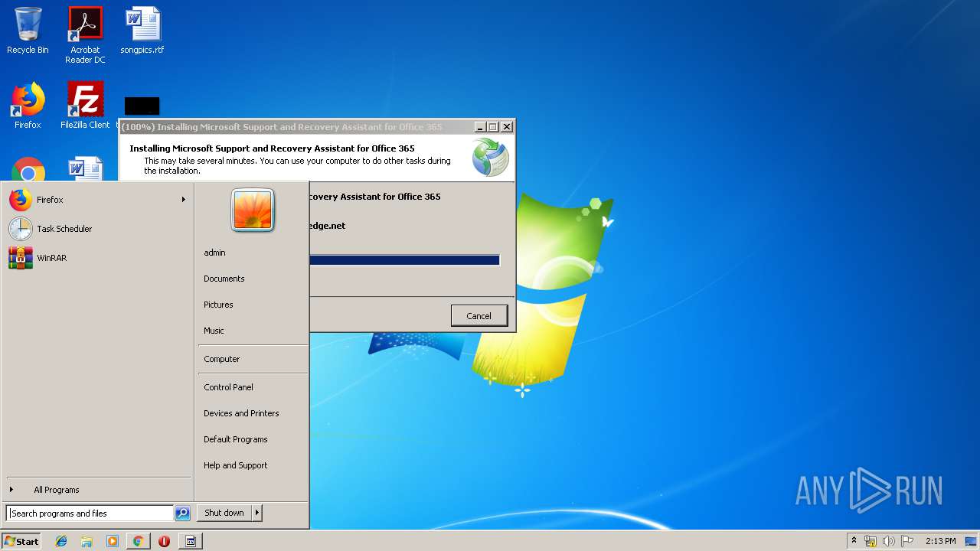Click the user account picture in the Start menu
This screenshot has height=551, width=980.
[253, 210]
